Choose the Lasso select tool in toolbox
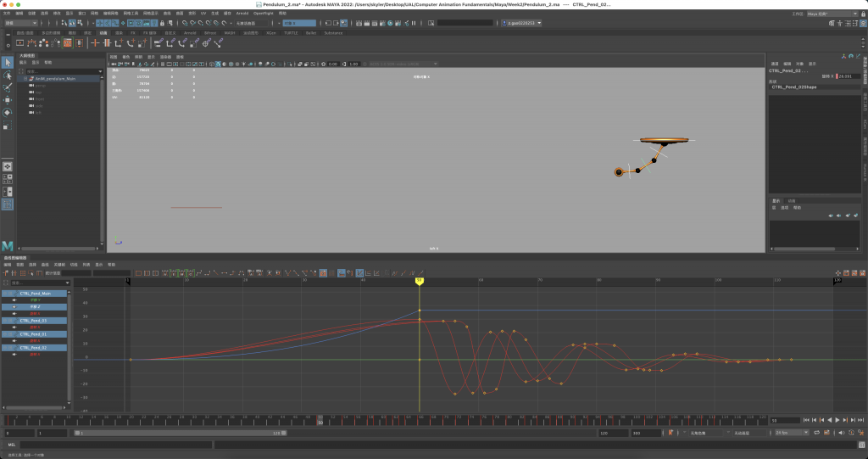Image resolution: width=868 pixels, height=459 pixels. click(x=7, y=75)
